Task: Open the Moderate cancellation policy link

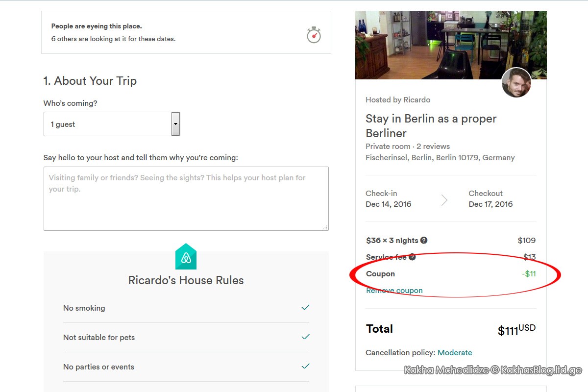Action: [455, 353]
